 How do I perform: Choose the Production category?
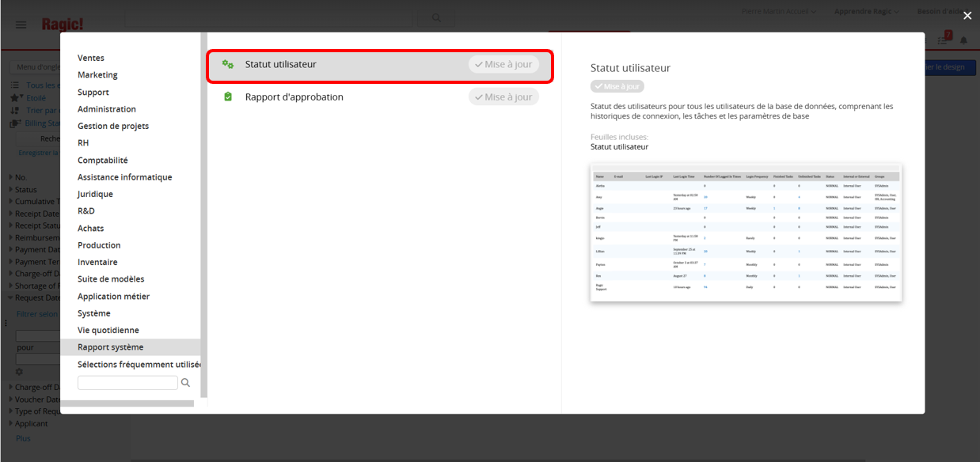coord(99,245)
